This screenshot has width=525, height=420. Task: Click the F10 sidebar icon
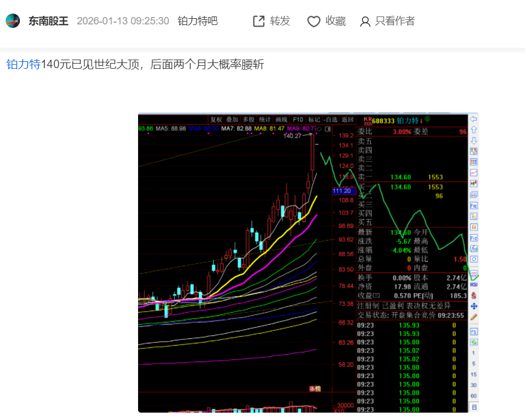pos(474,205)
